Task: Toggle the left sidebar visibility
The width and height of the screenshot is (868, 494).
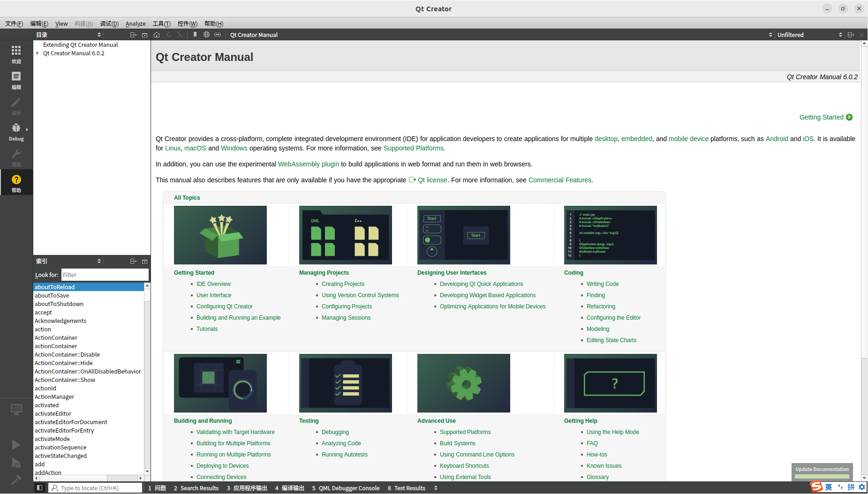Action: 39,488
